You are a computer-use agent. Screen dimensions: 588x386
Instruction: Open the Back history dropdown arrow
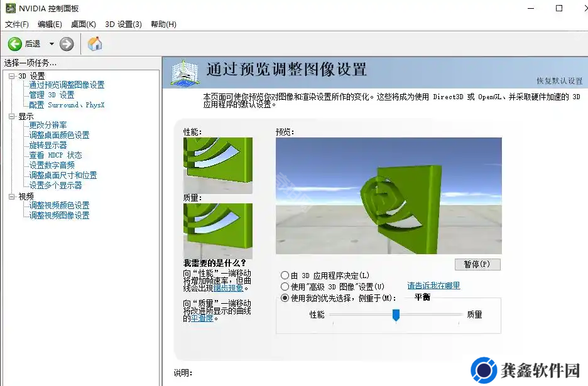(52, 44)
